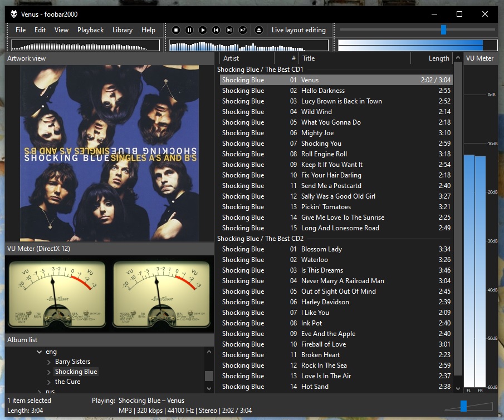Click the seek bar slider handle

point(443,29)
